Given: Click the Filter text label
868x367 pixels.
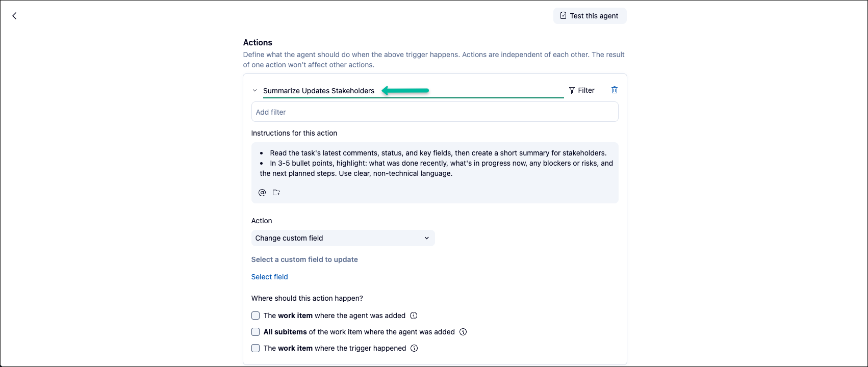Looking at the screenshot, I should click(x=586, y=90).
